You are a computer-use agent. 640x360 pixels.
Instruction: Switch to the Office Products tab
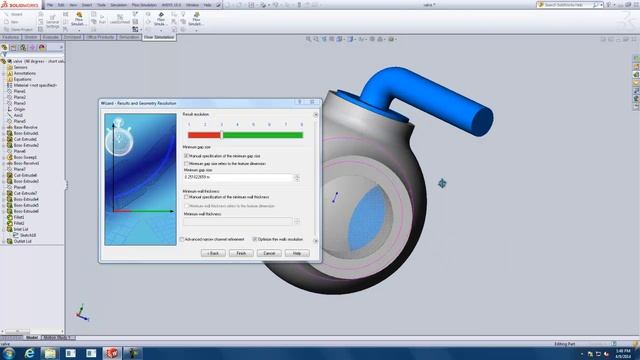(x=100, y=37)
